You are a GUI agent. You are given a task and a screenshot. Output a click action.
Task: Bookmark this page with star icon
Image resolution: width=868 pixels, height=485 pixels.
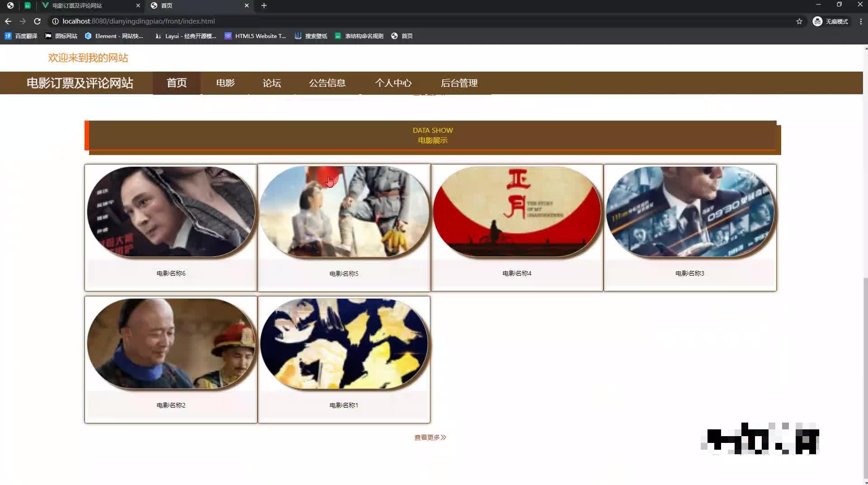tap(799, 21)
